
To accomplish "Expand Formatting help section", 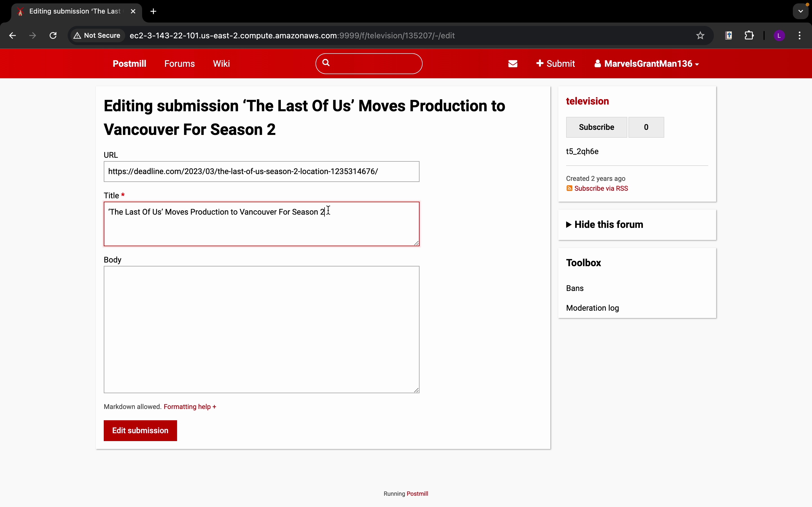I will [189, 407].
